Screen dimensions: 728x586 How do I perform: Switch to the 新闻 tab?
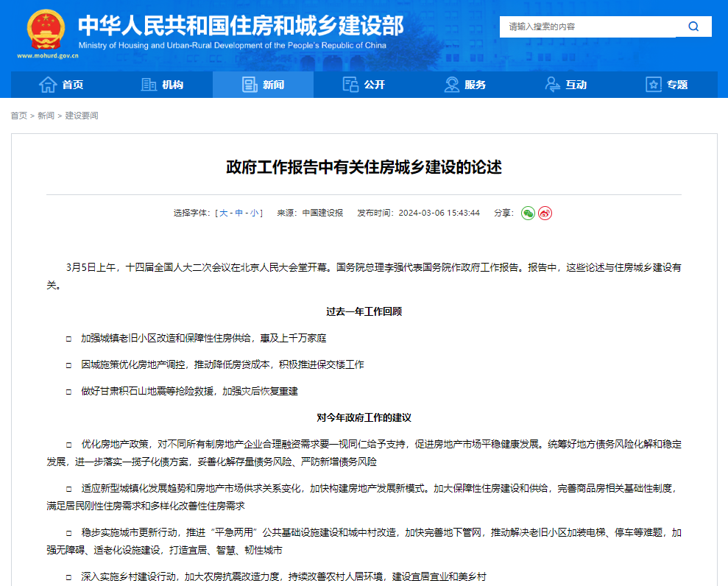(263, 84)
